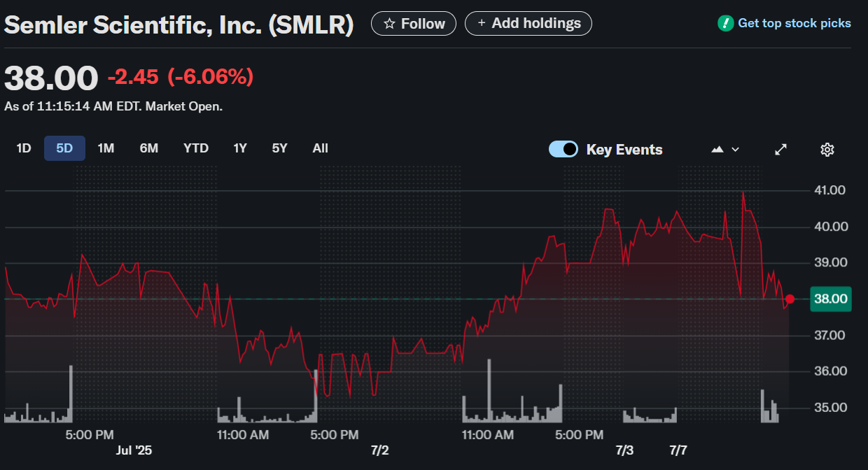Expand chart to full screen
868x470 pixels.
click(x=781, y=150)
